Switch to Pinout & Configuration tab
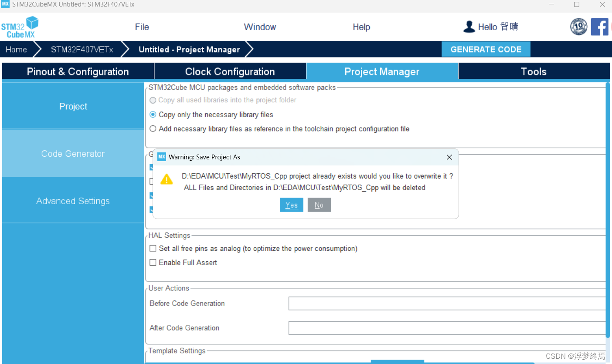Viewport: 612px width, 364px height. click(78, 72)
